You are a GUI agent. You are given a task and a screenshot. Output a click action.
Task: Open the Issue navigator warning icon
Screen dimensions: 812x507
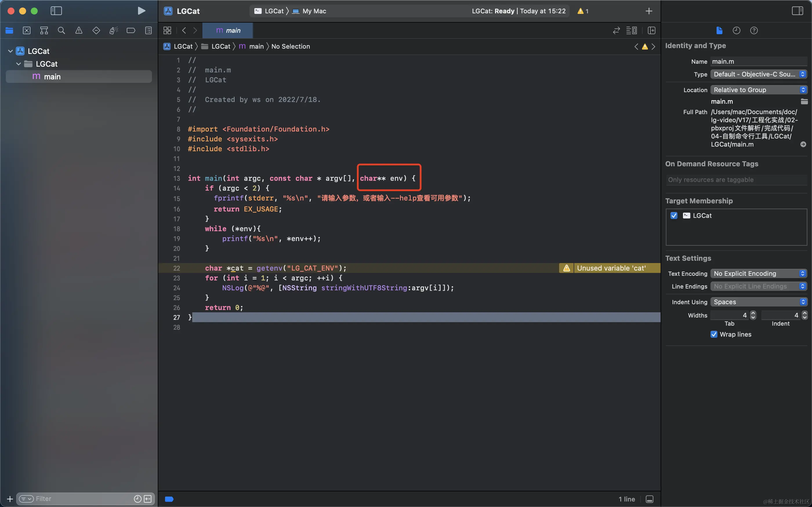click(79, 30)
